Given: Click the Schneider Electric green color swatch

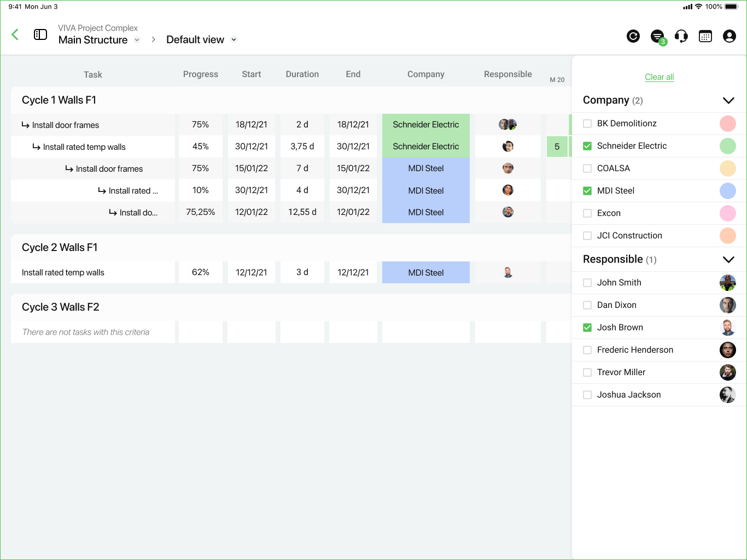Looking at the screenshot, I should coord(728,146).
